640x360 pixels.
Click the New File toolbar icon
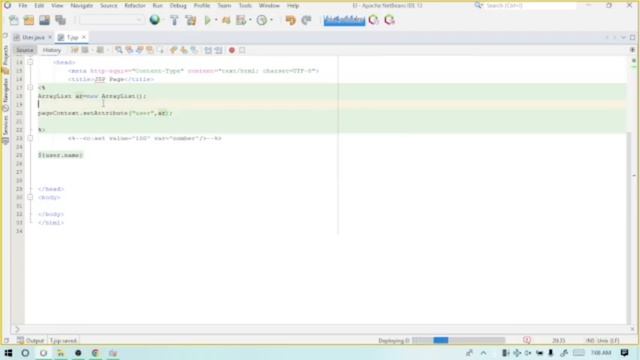(13, 20)
